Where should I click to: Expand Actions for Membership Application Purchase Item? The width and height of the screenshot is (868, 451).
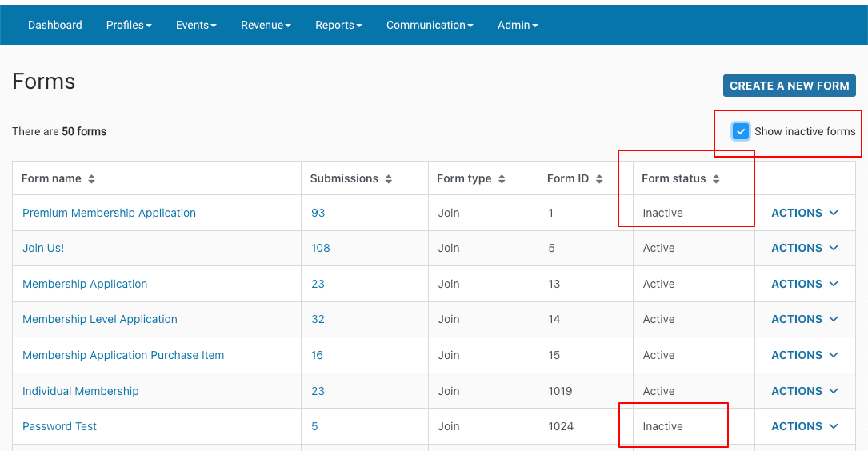pyautogui.click(x=805, y=355)
